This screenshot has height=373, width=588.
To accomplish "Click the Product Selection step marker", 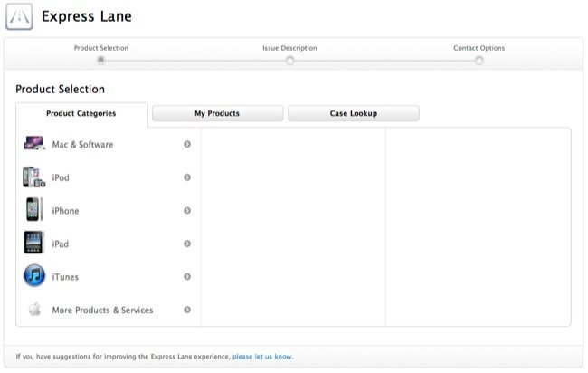I will [100, 61].
